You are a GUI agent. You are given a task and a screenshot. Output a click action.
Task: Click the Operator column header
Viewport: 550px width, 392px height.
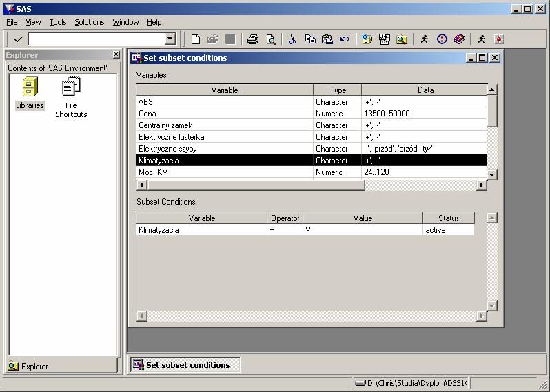(285, 218)
